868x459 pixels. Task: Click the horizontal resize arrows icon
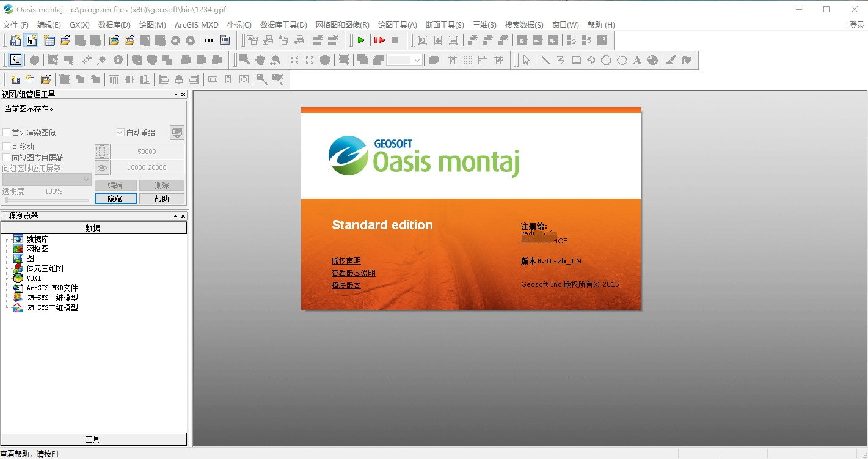(x=213, y=79)
